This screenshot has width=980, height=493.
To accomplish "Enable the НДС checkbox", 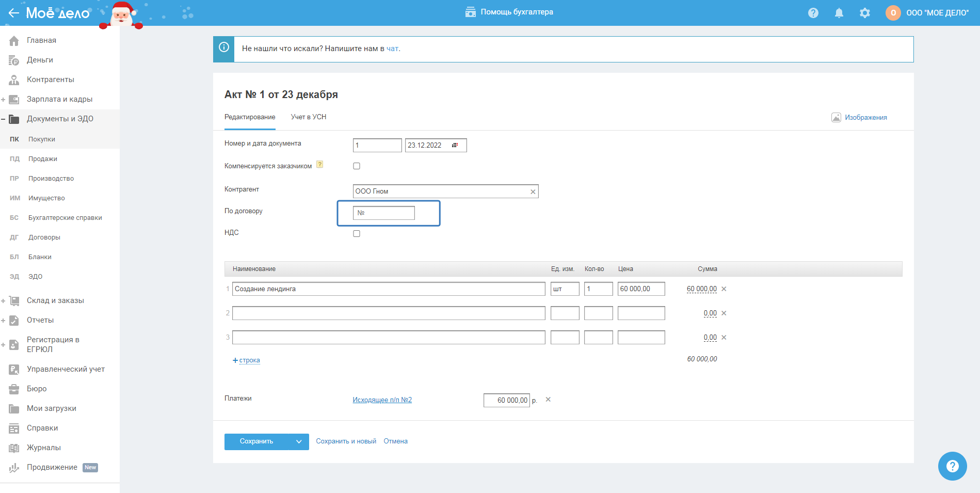I will 357,234.
